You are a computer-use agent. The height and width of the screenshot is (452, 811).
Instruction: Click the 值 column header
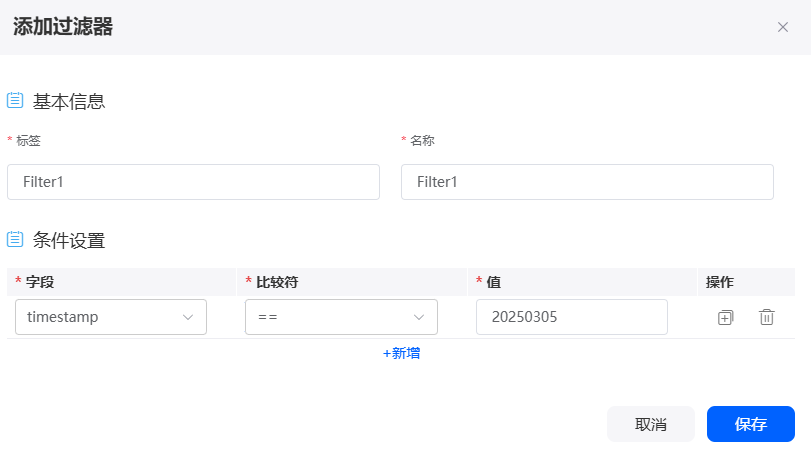tap(493, 282)
